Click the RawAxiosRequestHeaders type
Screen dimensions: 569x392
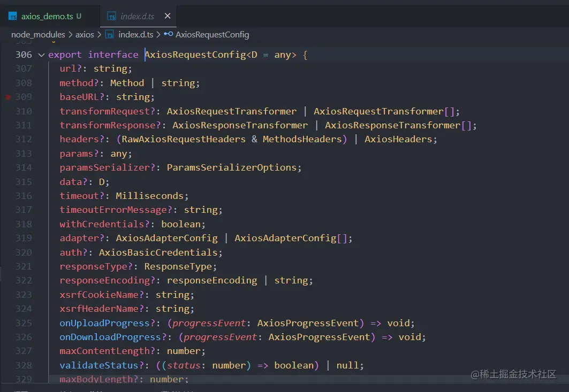coord(184,139)
